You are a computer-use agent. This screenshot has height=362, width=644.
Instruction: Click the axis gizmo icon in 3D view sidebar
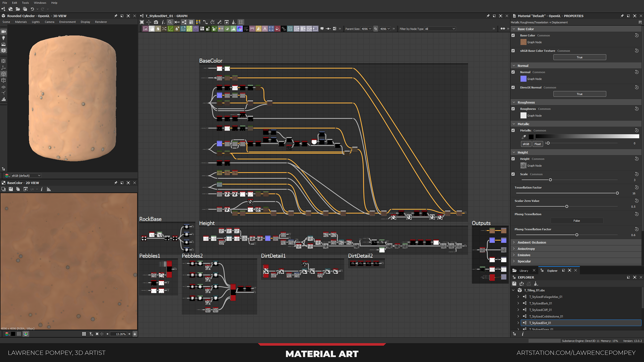point(4,67)
